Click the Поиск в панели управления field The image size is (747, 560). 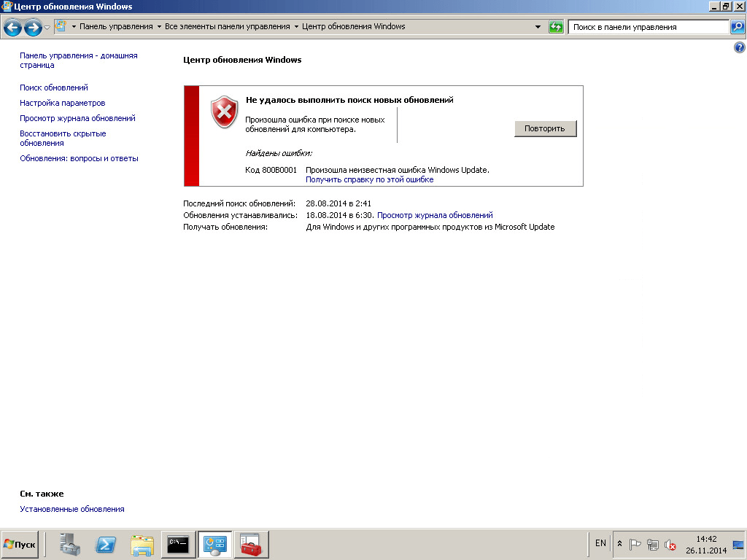(x=649, y=27)
